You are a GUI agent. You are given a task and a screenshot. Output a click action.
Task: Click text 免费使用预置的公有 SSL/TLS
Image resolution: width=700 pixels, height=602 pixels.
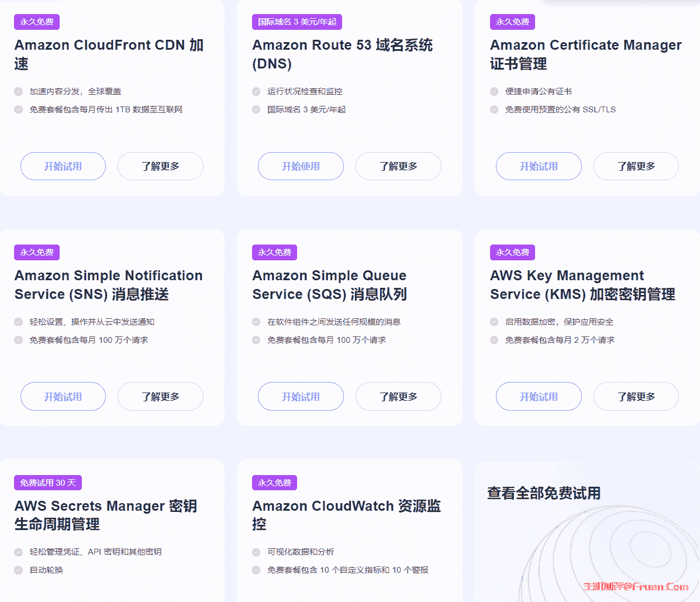tap(560, 109)
